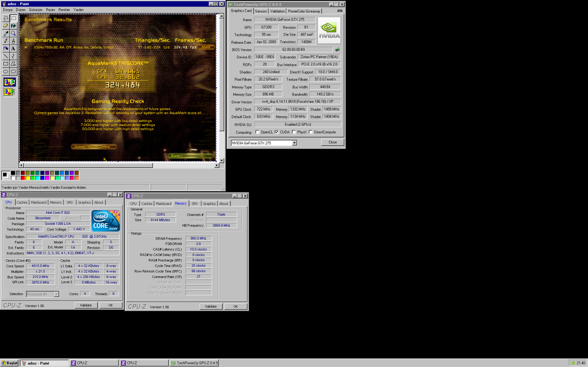Click the GPU-Z screenshot camera icon
Viewport: 588px width, 367px height.
340,11
